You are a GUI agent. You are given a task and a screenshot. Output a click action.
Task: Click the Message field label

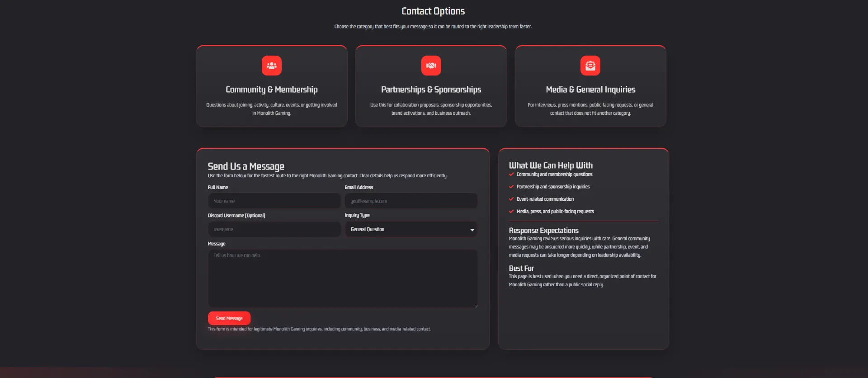217,244
